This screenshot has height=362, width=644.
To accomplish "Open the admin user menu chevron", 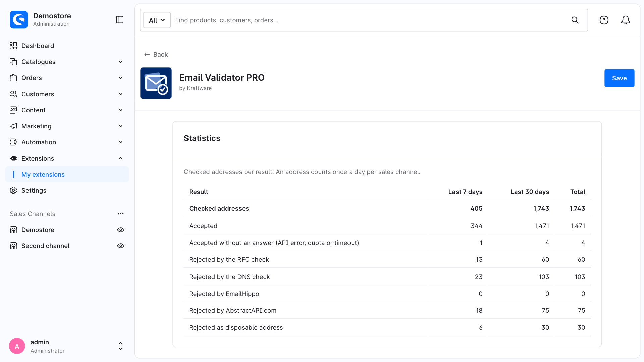I will tap(121, 346).
